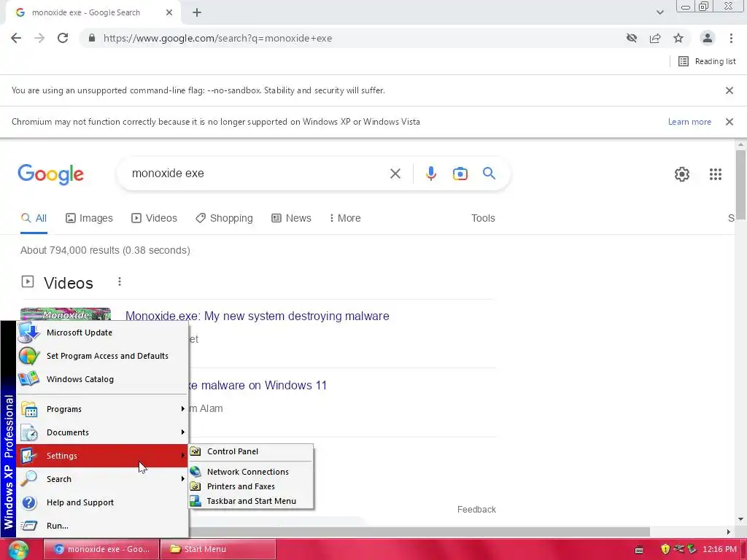Dismiss the Windows XP unsupported warning bar
The width and height of the screenshot is (747, 560).
[x=729, y=122]
